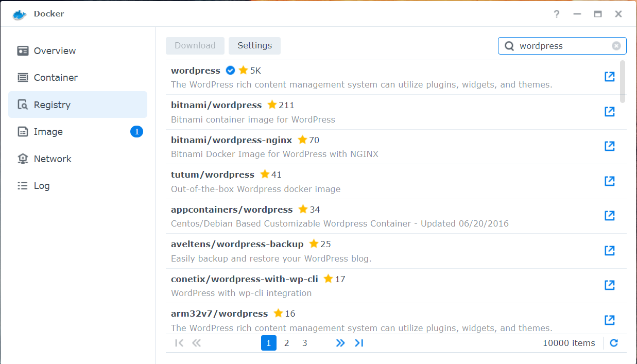Click the 41 star count for tutum/wordpress
The image size is (637, 364).
tap(277, 175)
